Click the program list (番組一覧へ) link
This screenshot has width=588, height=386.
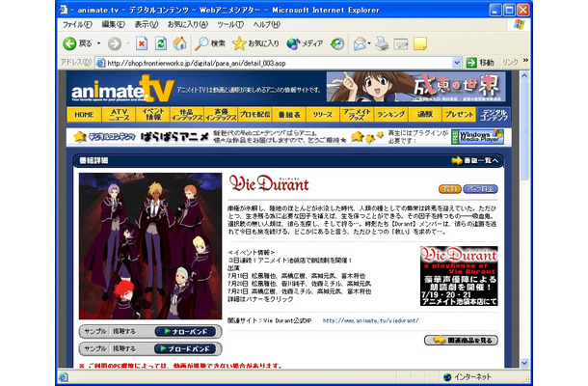(x=475, y=161)
